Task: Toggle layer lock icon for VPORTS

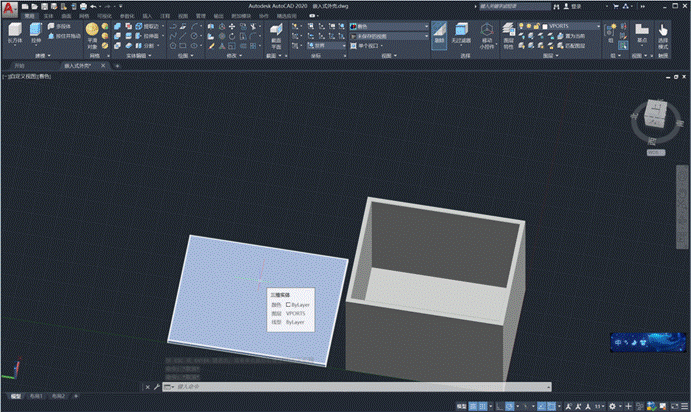Action: (537, 26)
